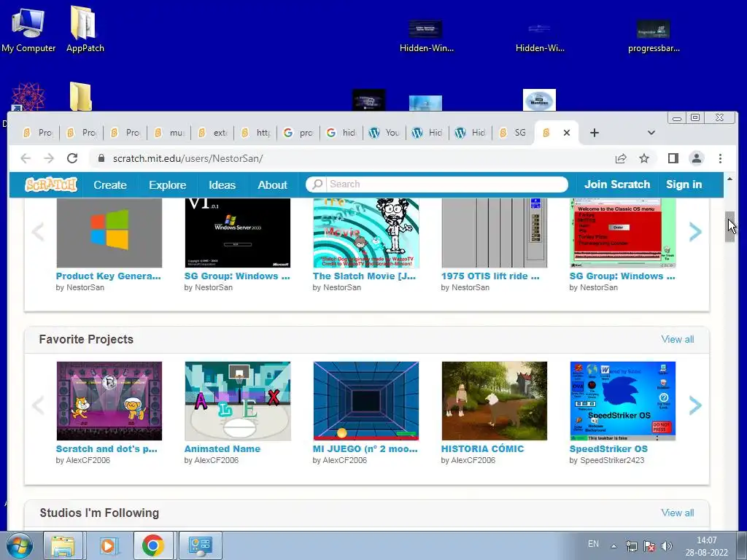Open Windows Explorer from taskbar
The image size is (747, 560).
(63, 545)
